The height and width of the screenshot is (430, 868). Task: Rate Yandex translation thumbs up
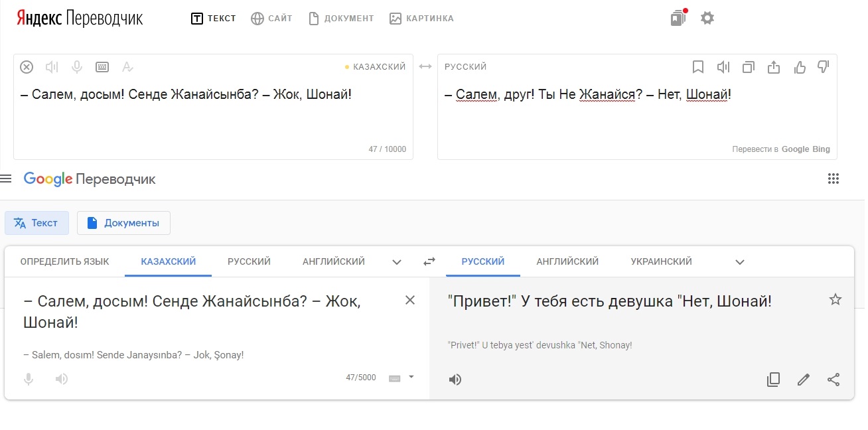[800, 67]
